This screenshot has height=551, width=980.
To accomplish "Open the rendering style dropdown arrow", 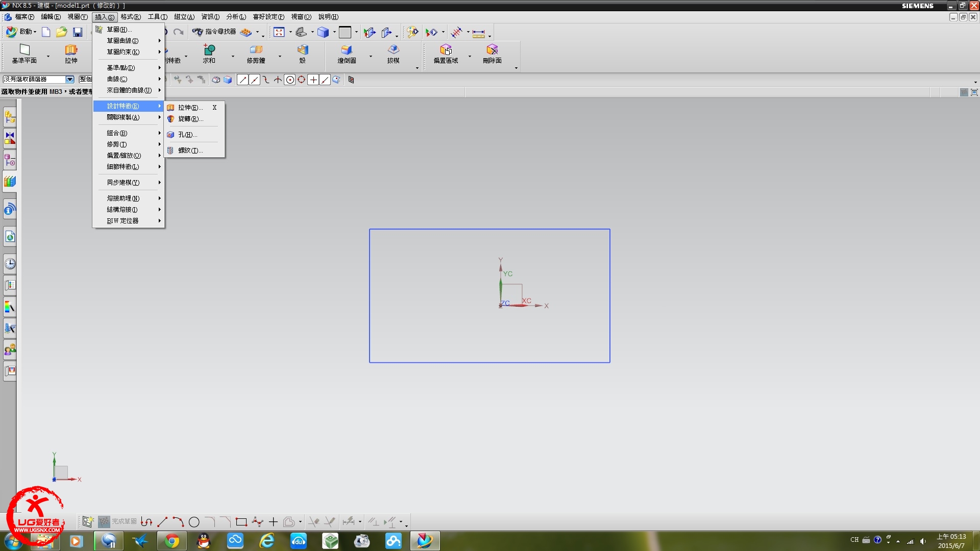I will tap(334, 32).
